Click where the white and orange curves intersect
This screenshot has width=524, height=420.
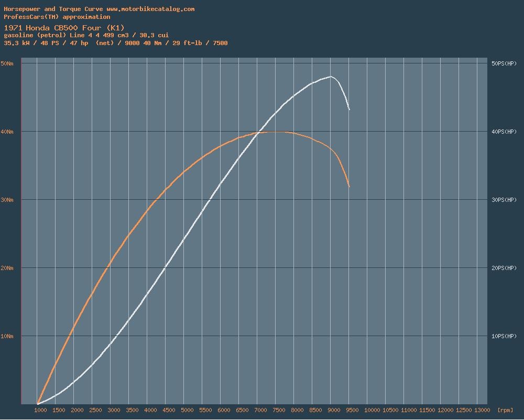coord(259,133)
